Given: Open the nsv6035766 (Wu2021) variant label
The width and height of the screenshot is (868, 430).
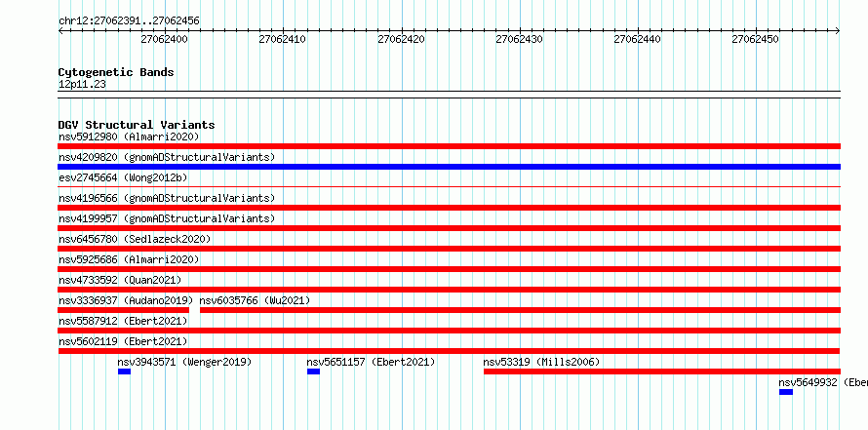Looking at the screenshot, I should click(x=255, y=300).
